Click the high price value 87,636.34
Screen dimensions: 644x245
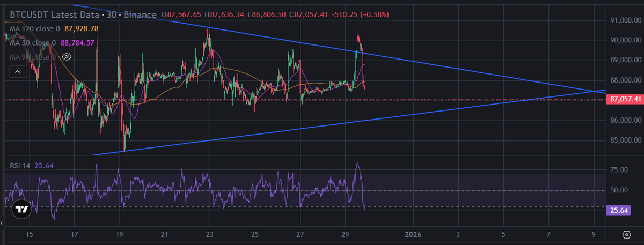tap(228, 14)
